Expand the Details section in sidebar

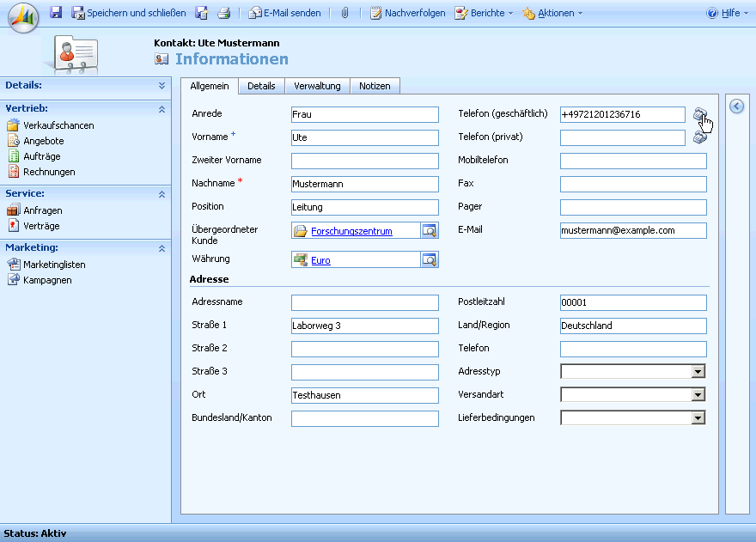click(162, 85)
